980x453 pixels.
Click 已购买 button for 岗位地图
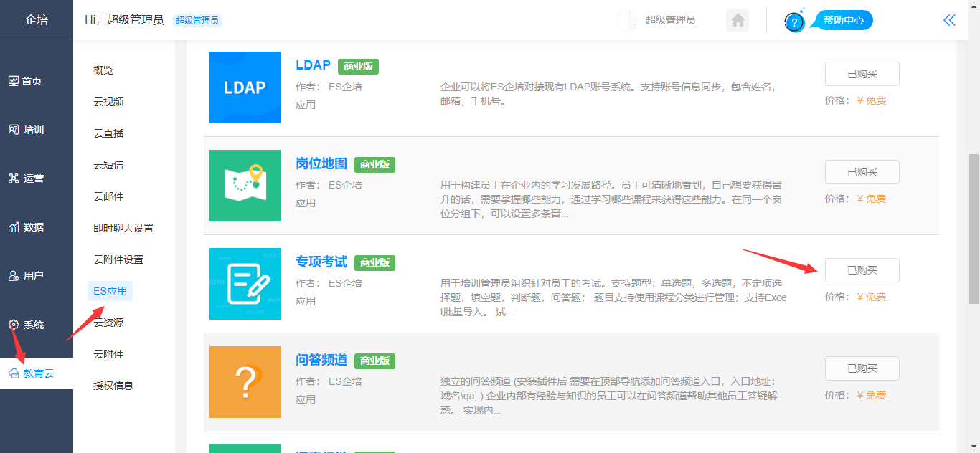(862, 172)
